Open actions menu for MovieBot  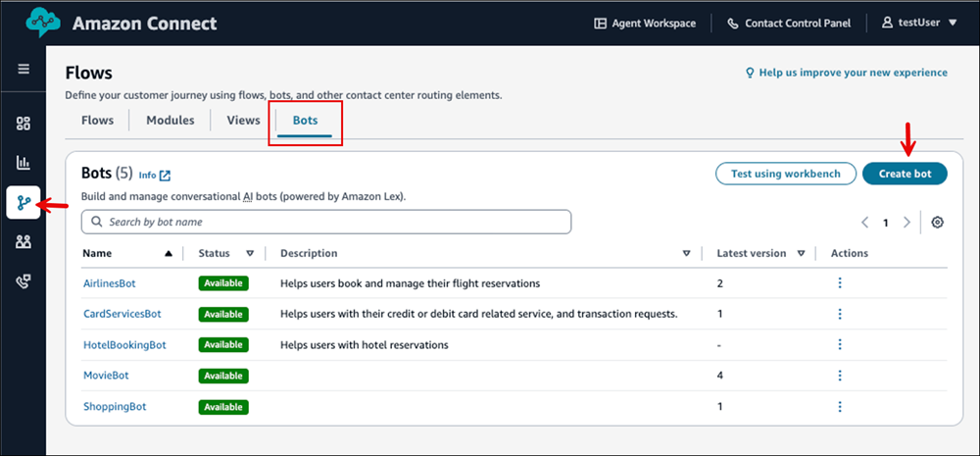coord(840,375)
